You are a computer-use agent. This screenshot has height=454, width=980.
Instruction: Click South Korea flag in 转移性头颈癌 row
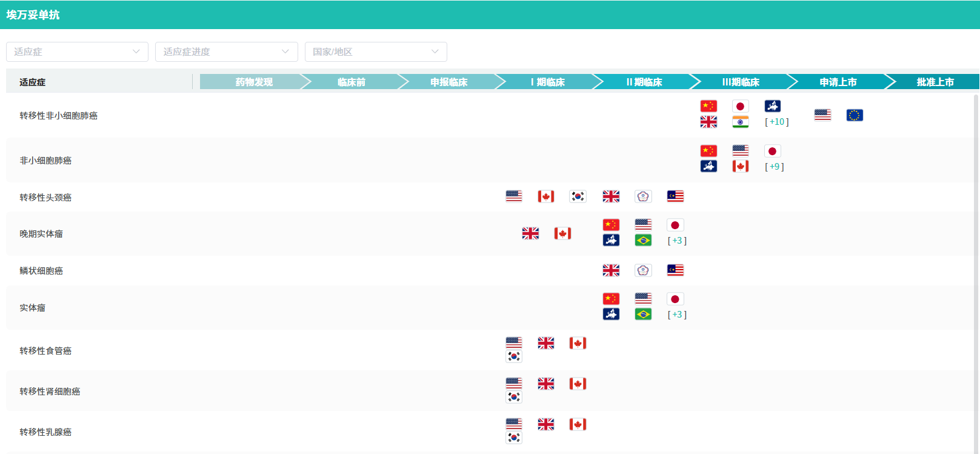[x=578, y=196]
